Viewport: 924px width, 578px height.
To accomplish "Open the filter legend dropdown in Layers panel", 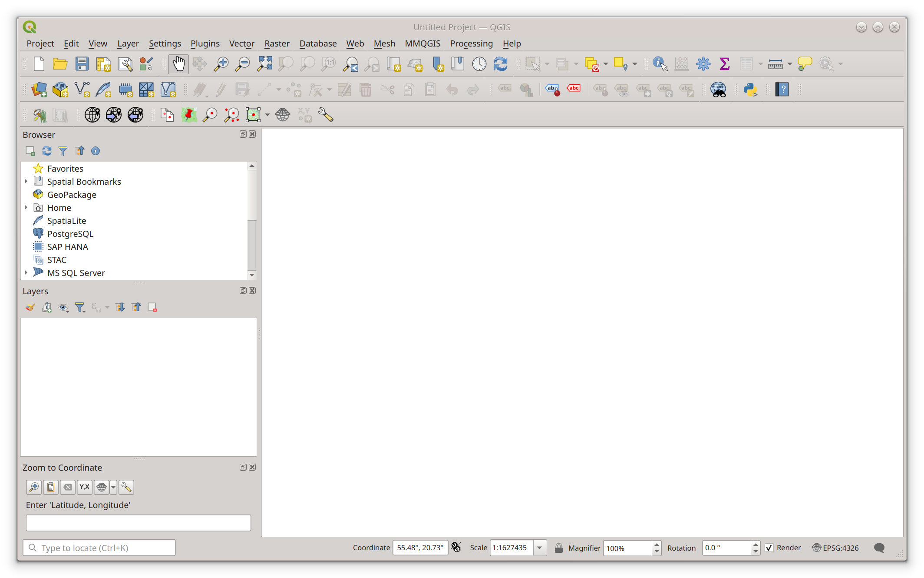I will 80,308.
